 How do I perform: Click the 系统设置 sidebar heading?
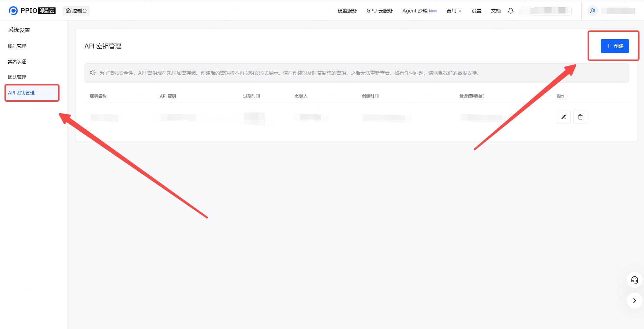[x=19, y=30]
